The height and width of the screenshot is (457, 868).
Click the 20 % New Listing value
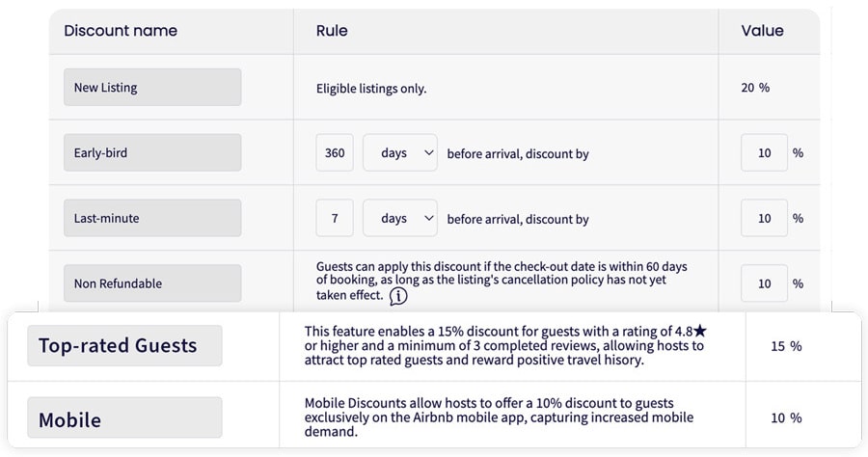pyautogui.click(x=755, y=88)
